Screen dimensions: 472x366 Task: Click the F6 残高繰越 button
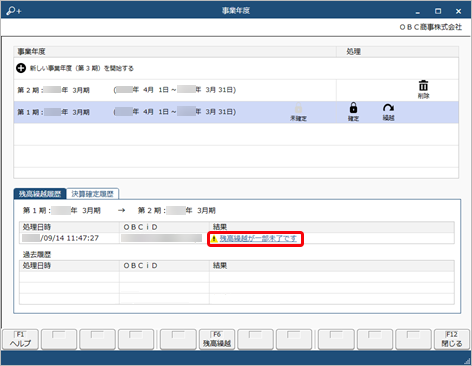tap(217, 340)
